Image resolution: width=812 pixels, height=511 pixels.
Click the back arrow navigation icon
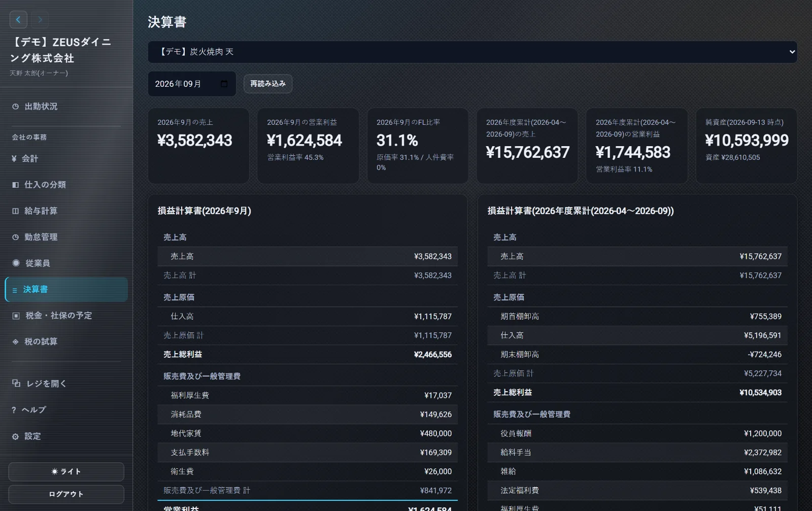18,20
